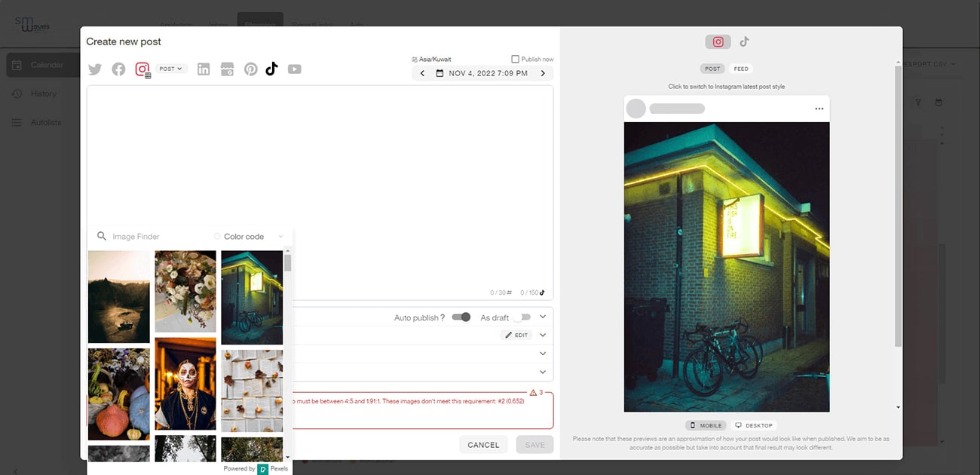Switch preview to FEED tab
The image size is (980, 475).
pos(742,69)
